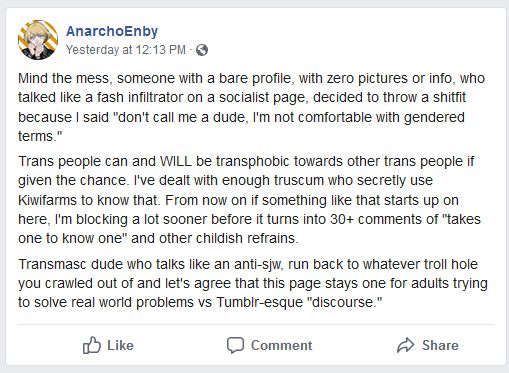Click the arrow Share icon
The image size is (509, 373).
point(406,345)
